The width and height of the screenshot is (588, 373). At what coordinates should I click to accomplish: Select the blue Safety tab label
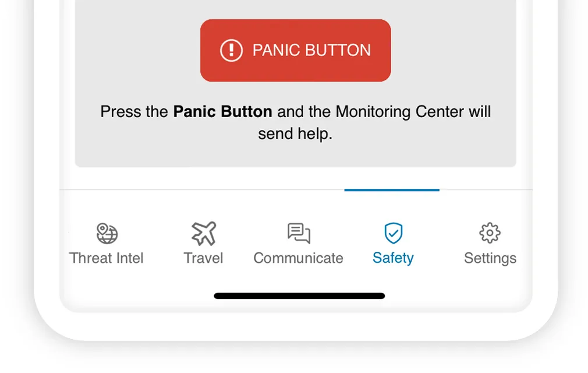click(x=393, y=258)
